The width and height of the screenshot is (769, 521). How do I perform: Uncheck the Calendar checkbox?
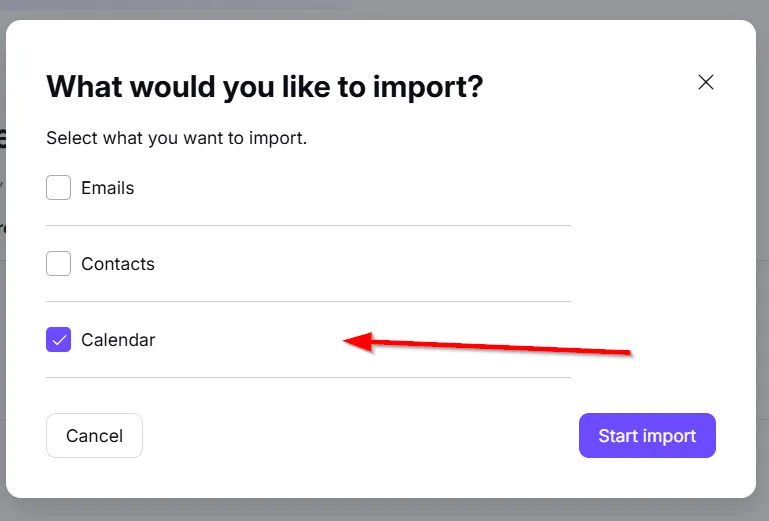[59, 340]
